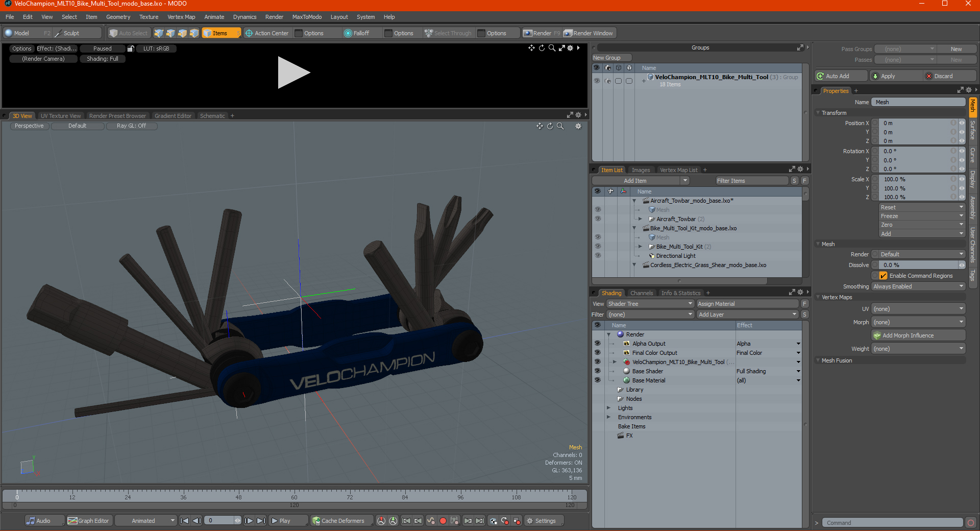Expand Environments in shader tree
This screenshot has height=531, width=980.
point(608,417)
